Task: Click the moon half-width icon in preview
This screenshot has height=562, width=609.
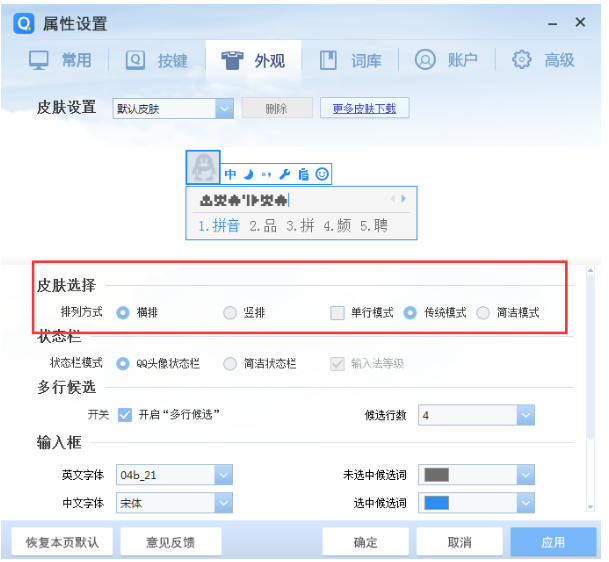Action: (x=249, y=174)
